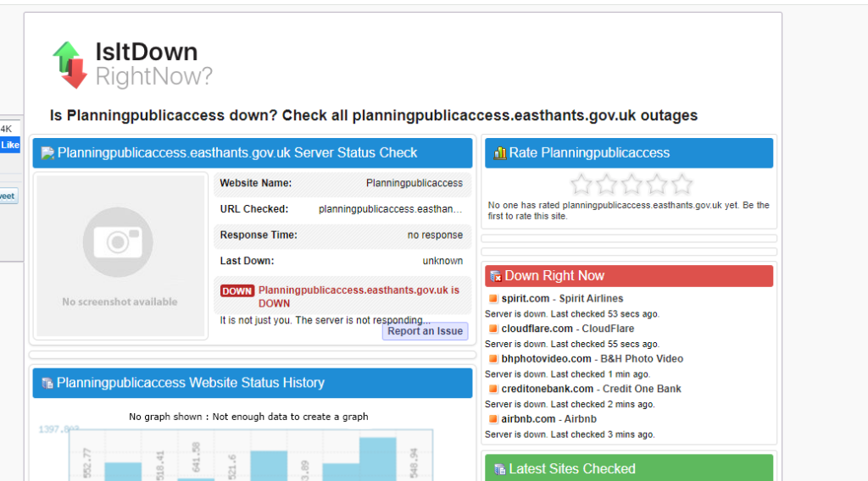Rate the site with the first star
The height and width of the screenshot is (481, 868).
(x=581, y=185)
